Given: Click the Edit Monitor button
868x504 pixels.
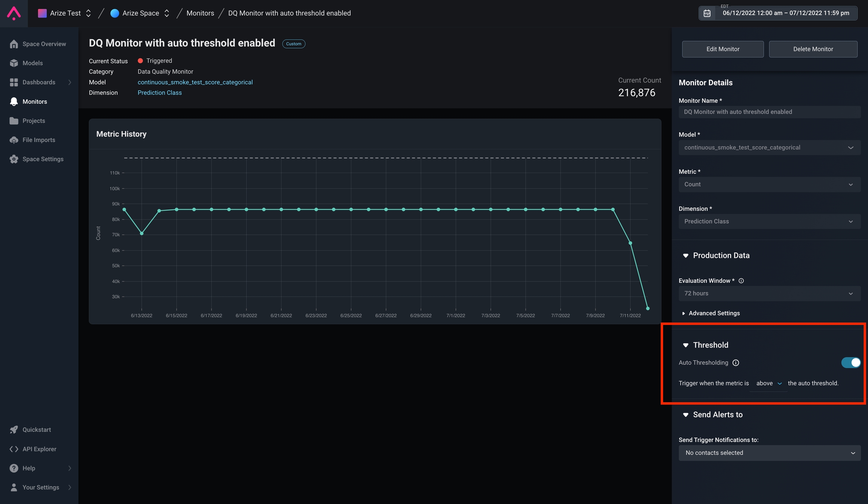Looking at the screenshot, I should 723,49.
